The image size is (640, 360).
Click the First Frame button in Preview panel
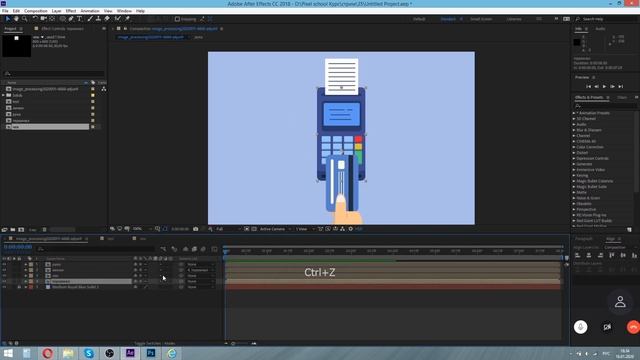pos(588,87)
